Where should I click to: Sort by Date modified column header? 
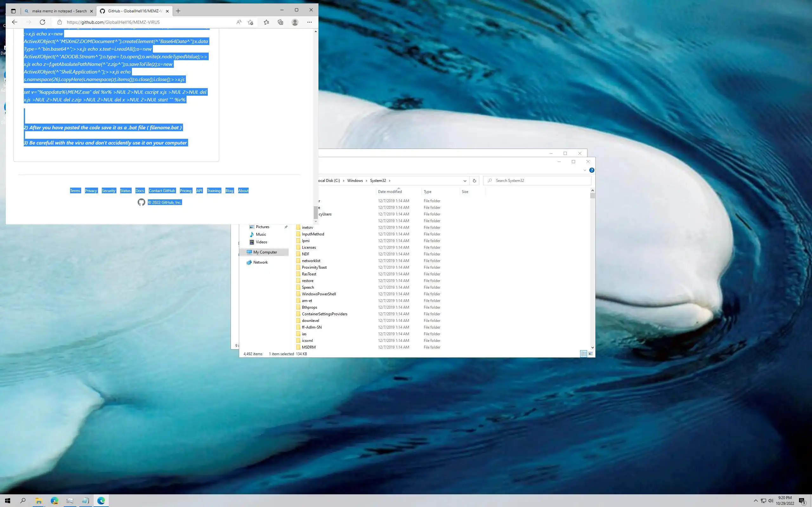[x=390, y=192]
